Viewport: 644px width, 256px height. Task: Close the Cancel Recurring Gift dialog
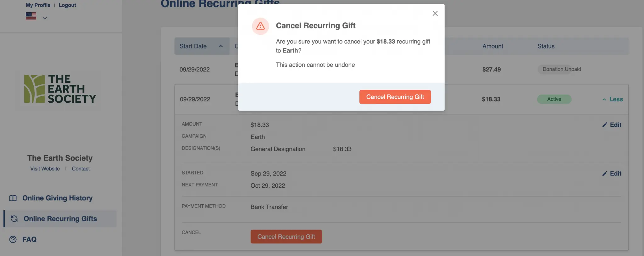pyautogui.click(x=435, y=13)
